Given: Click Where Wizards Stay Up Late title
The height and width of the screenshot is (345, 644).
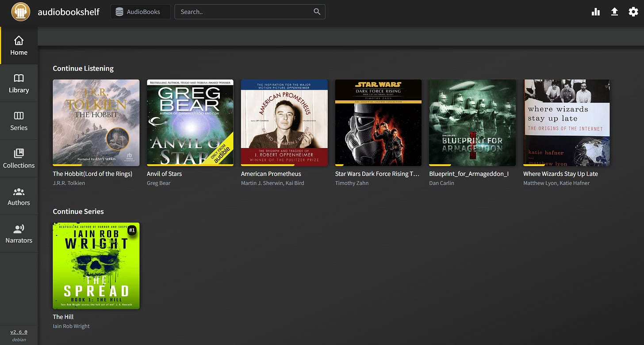Looking at the screenshot, I should pos(560,174).
